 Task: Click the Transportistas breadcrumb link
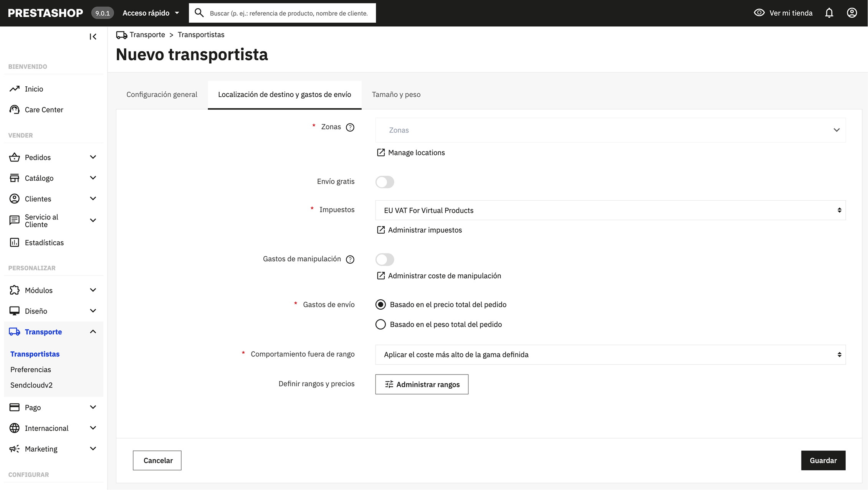(x=201, y=35)
